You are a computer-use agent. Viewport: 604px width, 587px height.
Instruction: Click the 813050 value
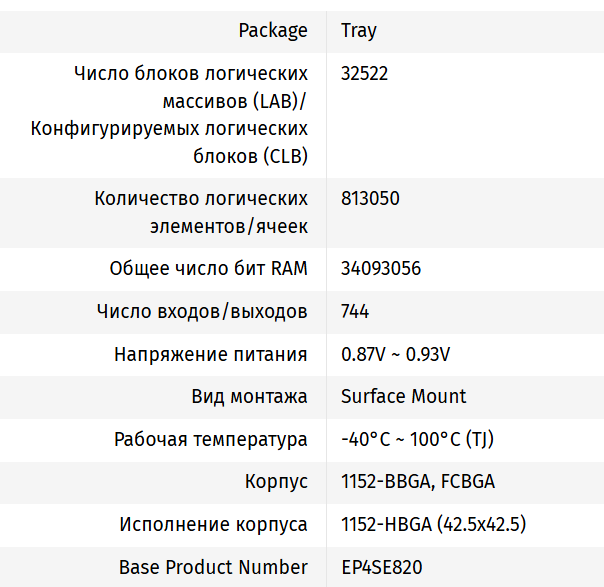point(370,198)
